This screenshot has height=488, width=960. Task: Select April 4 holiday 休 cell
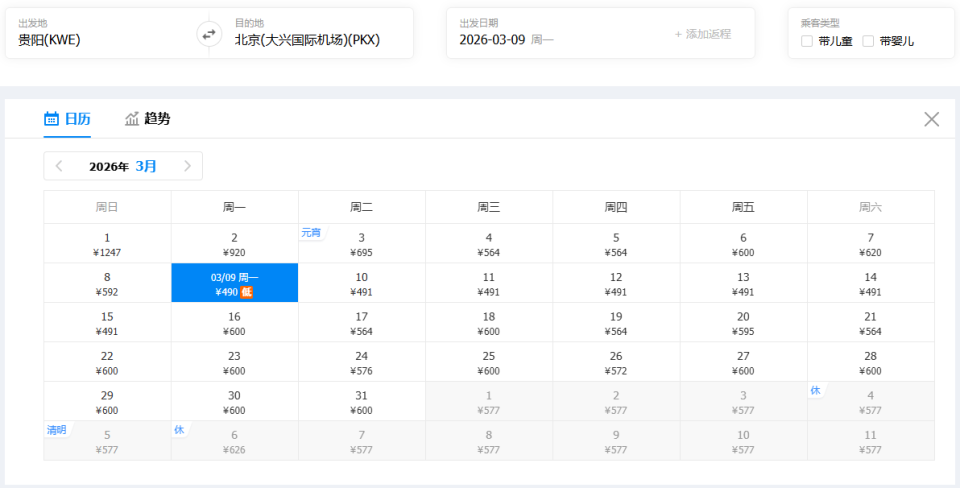871,401
